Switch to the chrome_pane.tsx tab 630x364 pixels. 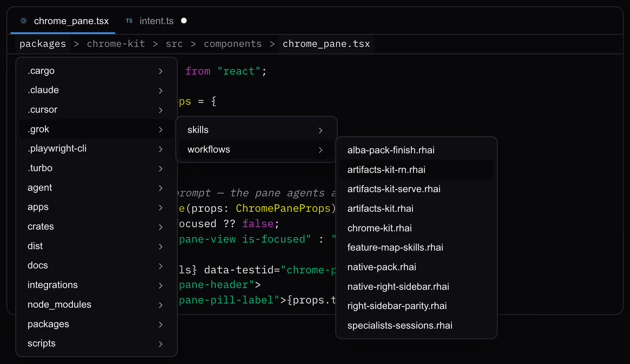63,21
